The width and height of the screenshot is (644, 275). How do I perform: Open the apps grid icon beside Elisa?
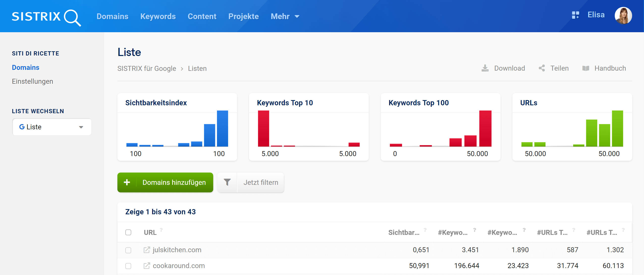point(575,15)
